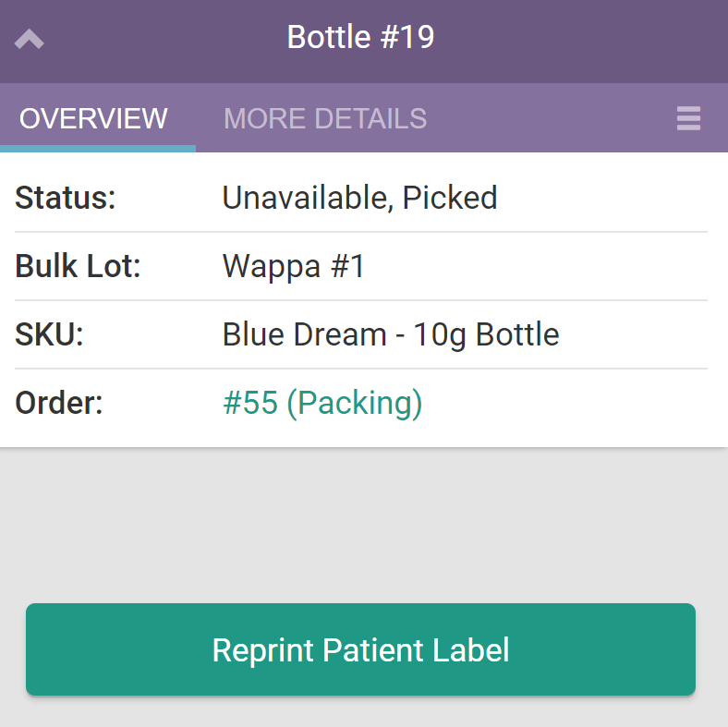Select the Bulk Lot field label
The image size is (728, 727).
pos(78,267)
